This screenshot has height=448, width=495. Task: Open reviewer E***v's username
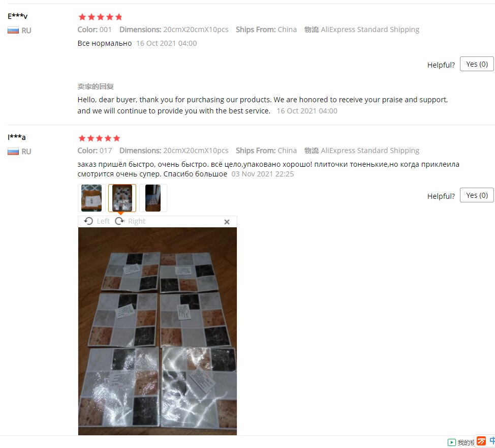click(18, 16)
